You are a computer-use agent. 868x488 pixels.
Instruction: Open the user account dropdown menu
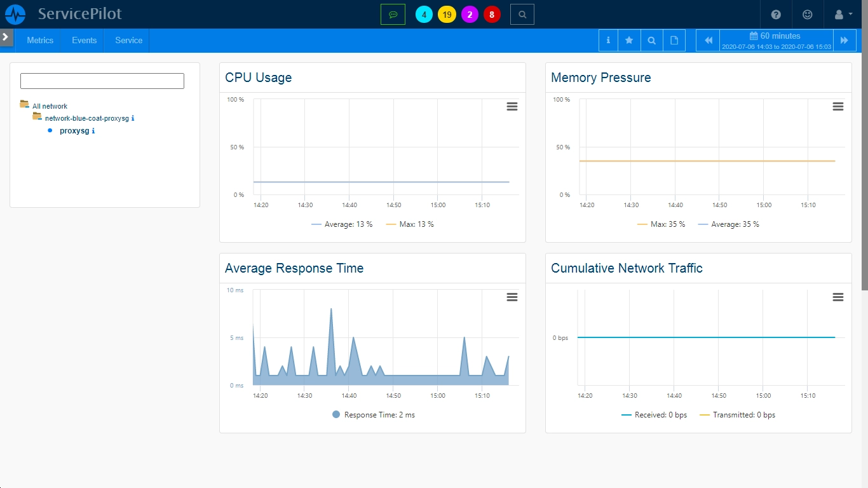(843, 14)
